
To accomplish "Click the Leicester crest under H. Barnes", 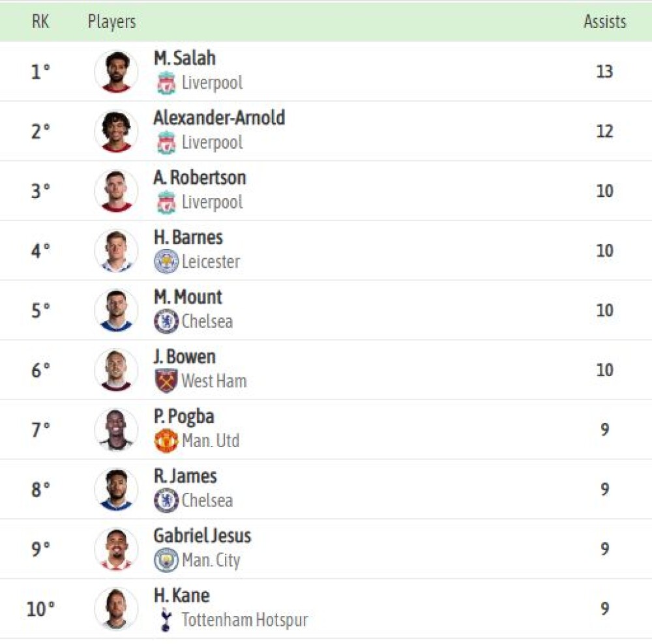I will point(166,261).
